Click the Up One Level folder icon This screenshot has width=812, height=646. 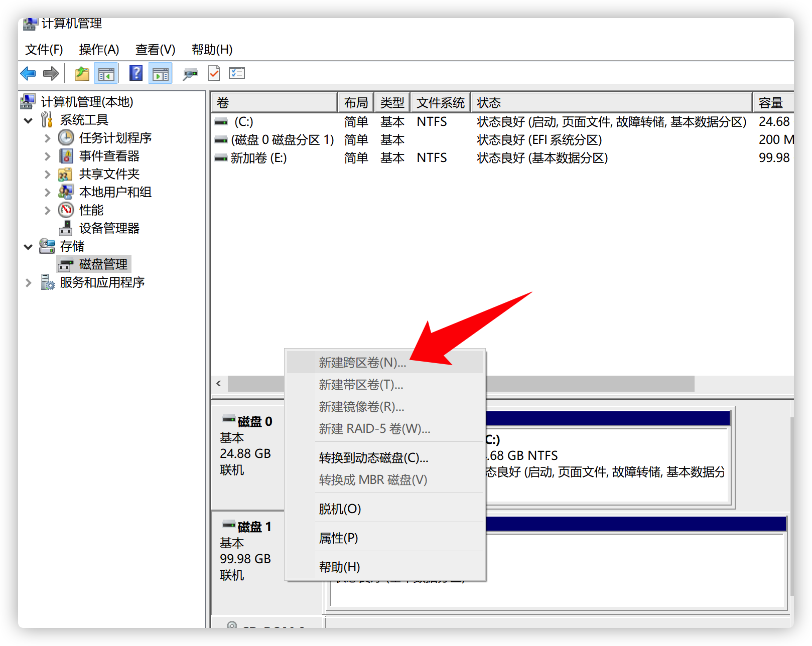(x=82, y=74)
